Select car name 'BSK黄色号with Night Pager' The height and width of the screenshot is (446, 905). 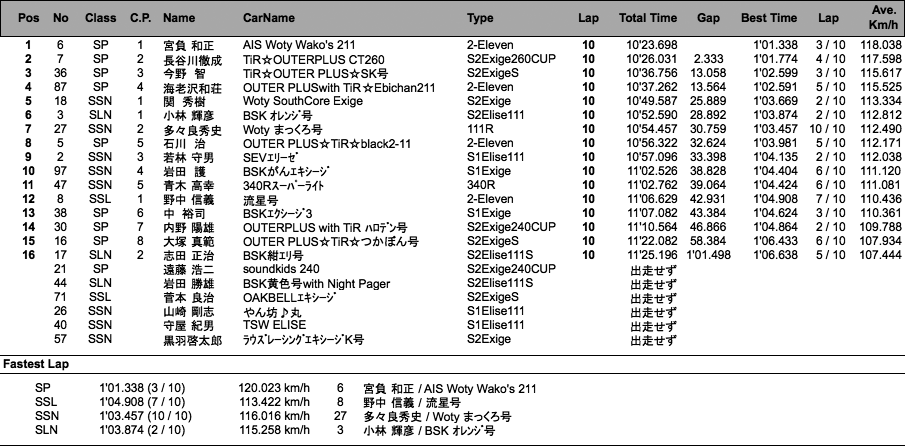pos(316,284)
